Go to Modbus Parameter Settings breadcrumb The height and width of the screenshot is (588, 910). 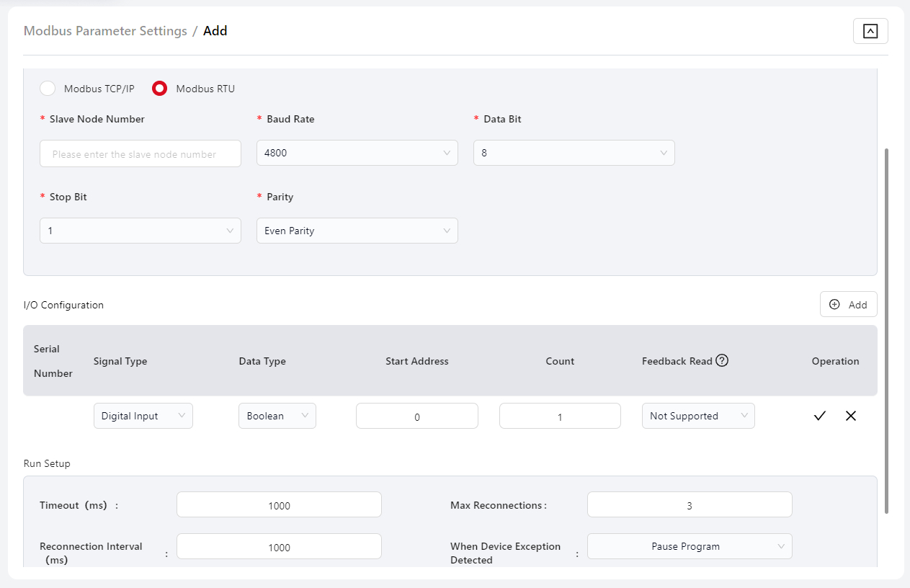(105, 31)
